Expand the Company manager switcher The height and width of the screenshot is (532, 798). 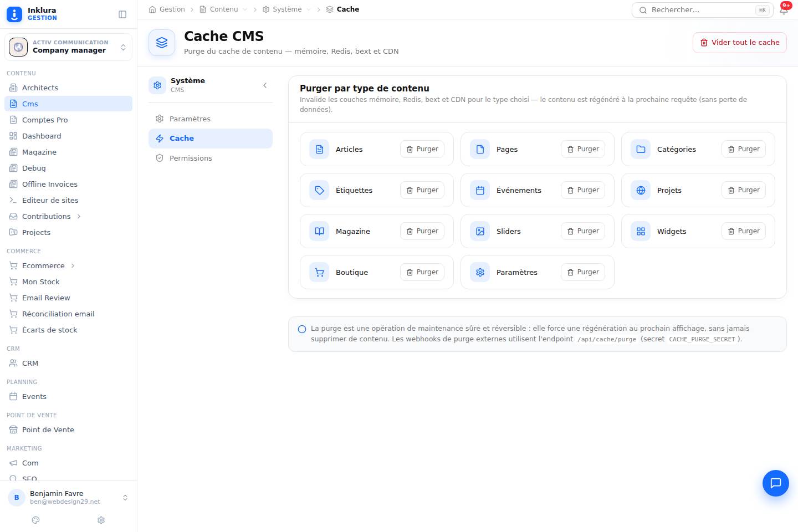68,47
